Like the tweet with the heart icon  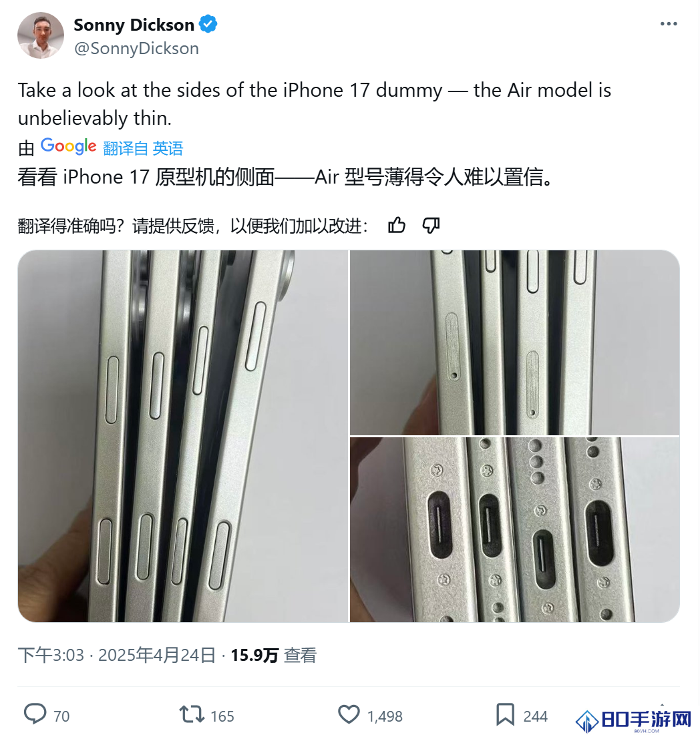349,714
